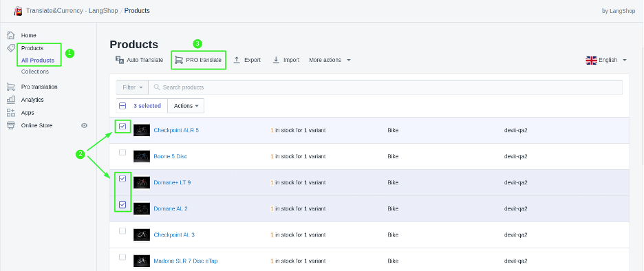Click the stock text in Boone 5 Disc row
The height and width of the screenshot is (271, 644).
coord(298,156)
